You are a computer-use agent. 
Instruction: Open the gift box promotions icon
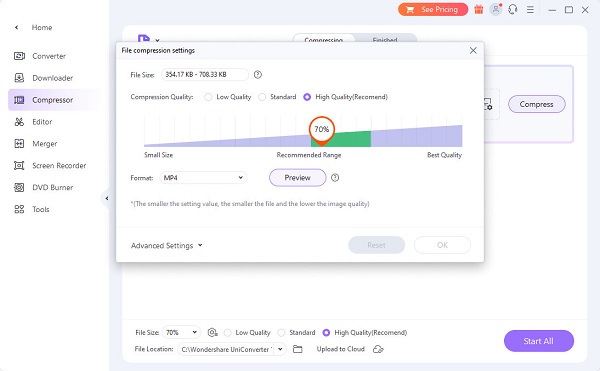[478, 10]
